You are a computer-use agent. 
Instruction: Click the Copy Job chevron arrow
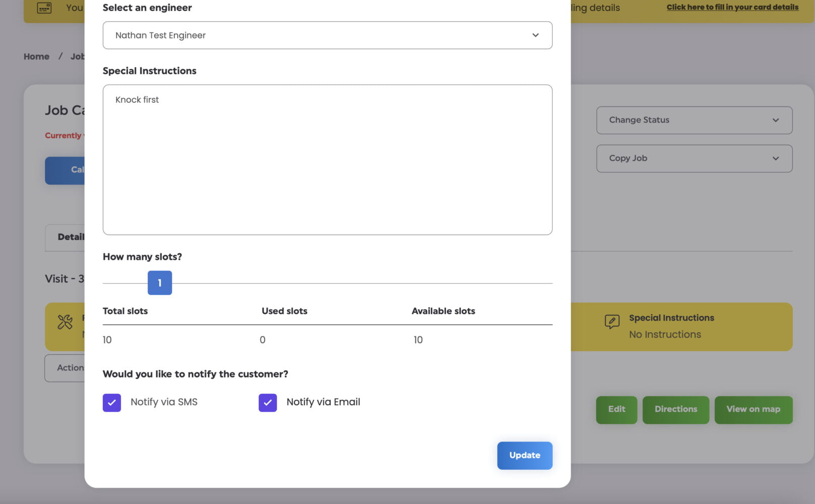pyautogui.click(x=775, y=159)
